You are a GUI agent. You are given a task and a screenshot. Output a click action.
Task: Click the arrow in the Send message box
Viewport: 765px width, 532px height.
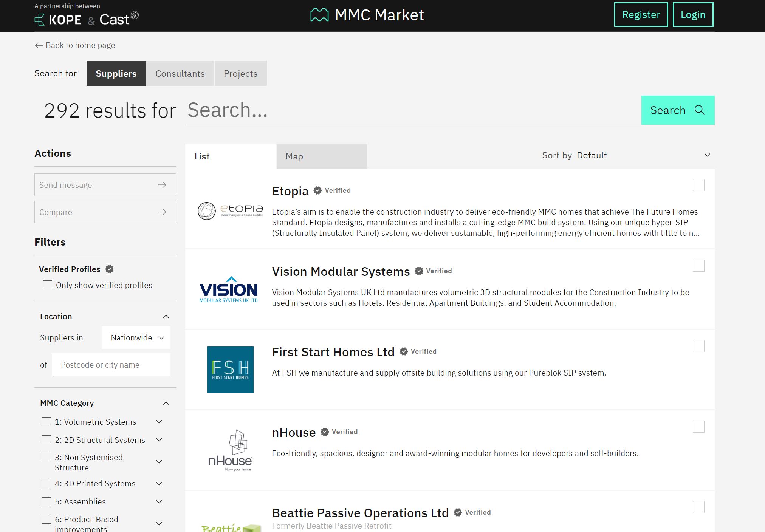coord(162,185)
